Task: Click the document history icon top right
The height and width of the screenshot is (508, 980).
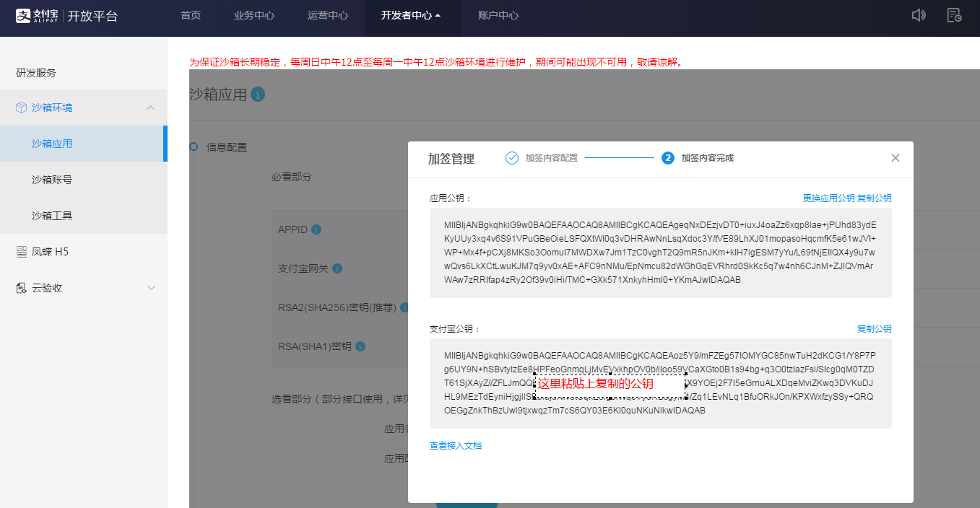Action: 955,14
